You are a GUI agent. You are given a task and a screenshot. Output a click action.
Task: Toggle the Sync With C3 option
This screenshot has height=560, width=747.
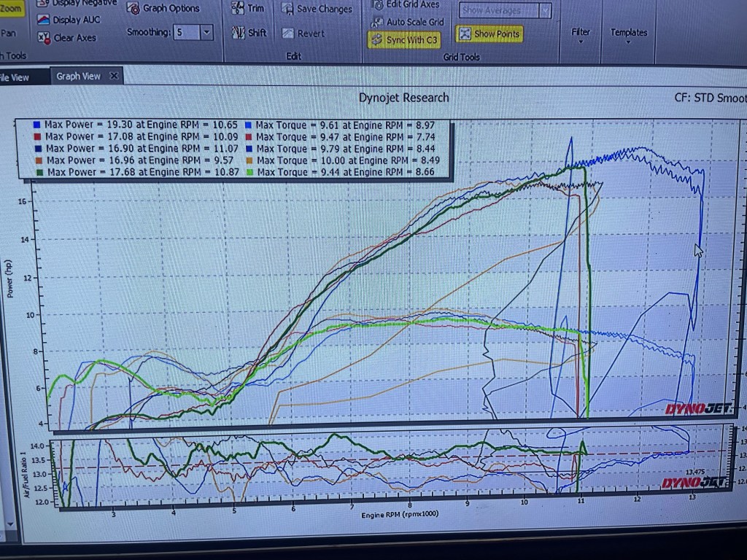pyautogui.click(x=404, y=39)
